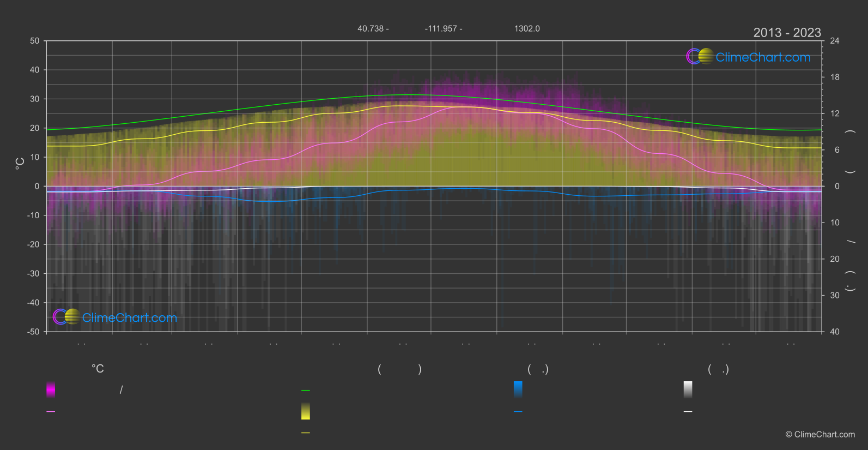The height and width of the screenshot is (450, 868).
Task: Click the latitude value '40.738 -'
Action: click(373, 28)
